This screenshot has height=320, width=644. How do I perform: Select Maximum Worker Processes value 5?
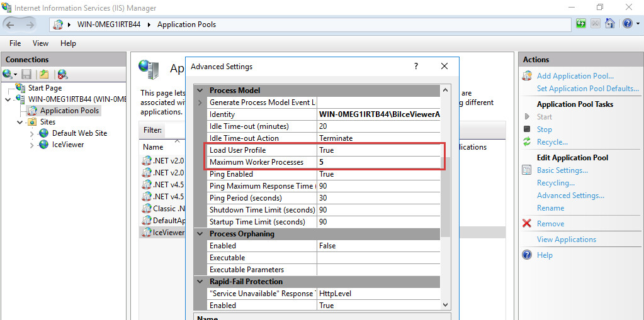pos(378,162)
